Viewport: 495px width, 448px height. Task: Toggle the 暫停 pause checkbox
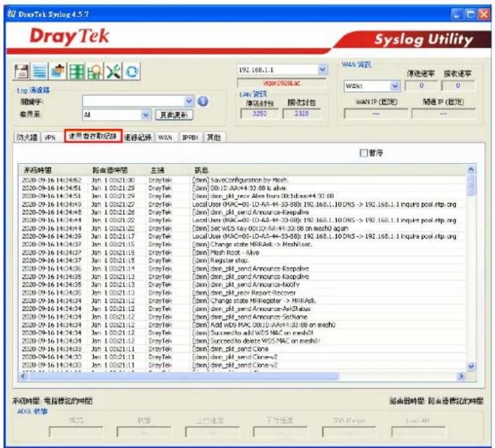(x=364, y=153)
